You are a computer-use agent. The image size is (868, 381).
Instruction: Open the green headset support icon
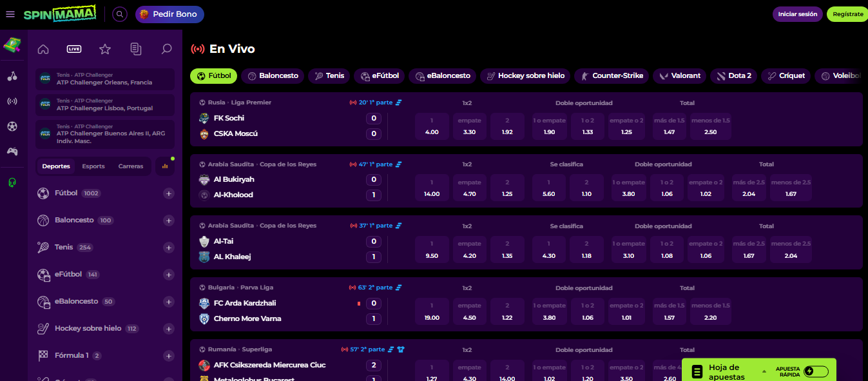tap(12, 182)
